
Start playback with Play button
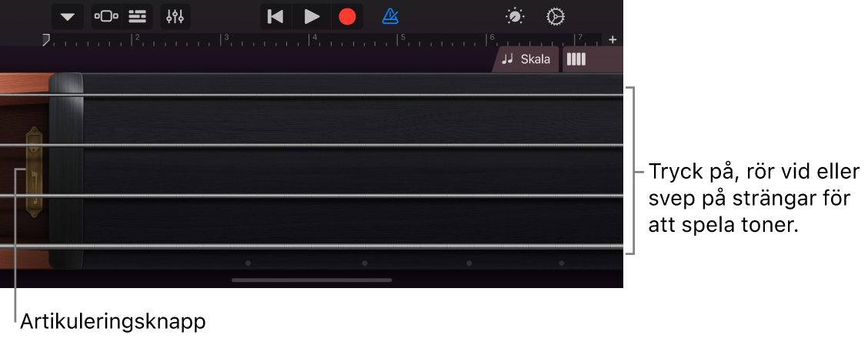point(312,17)
